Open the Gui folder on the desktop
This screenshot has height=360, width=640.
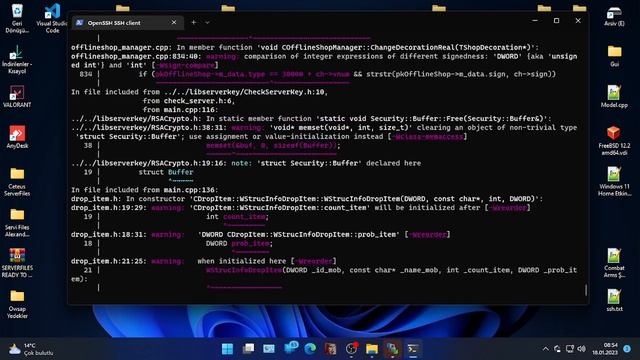[x=614, y=56]
